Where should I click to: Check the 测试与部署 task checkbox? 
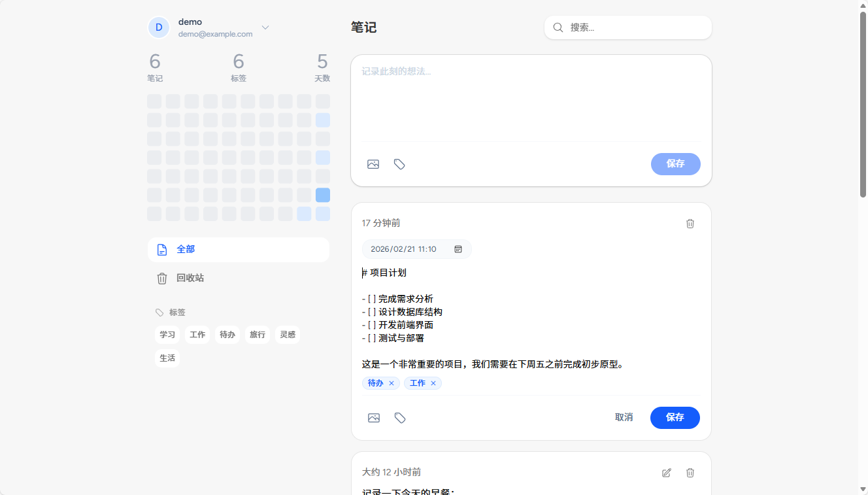373,338
